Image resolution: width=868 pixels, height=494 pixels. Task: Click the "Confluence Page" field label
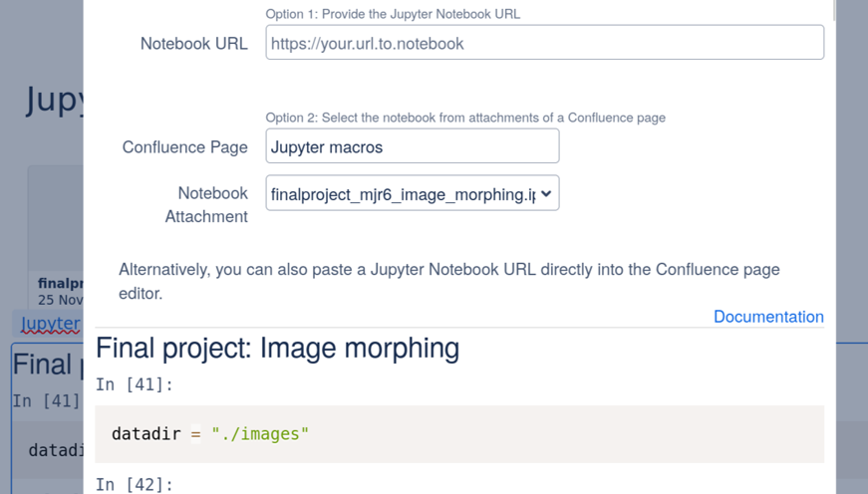click(184, 147)
